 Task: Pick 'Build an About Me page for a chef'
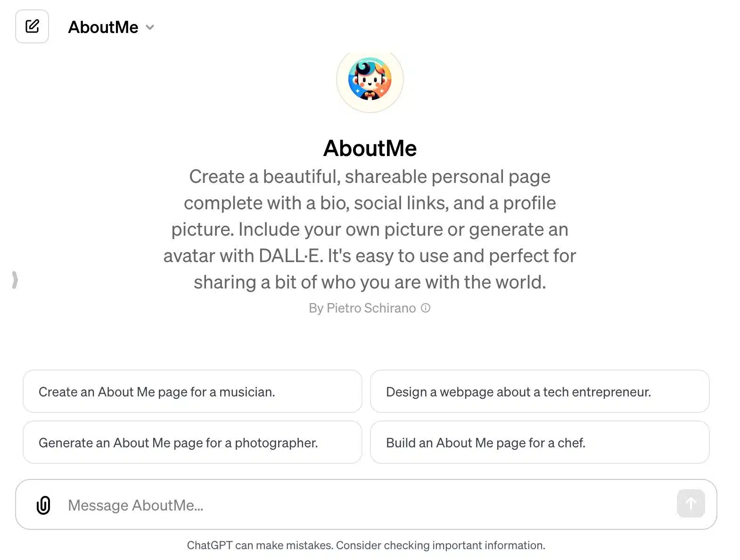(x=540, y=442)
